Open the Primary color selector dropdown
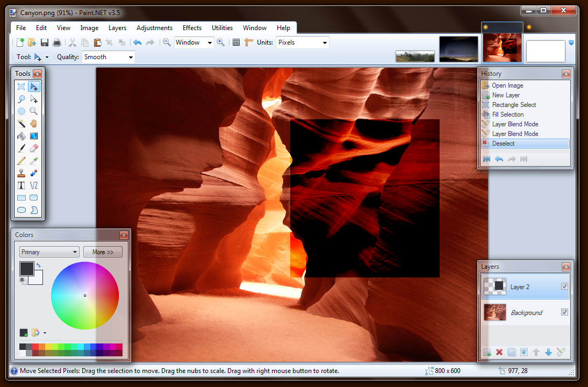The image size is (588, 387). (x=49, y=252)
